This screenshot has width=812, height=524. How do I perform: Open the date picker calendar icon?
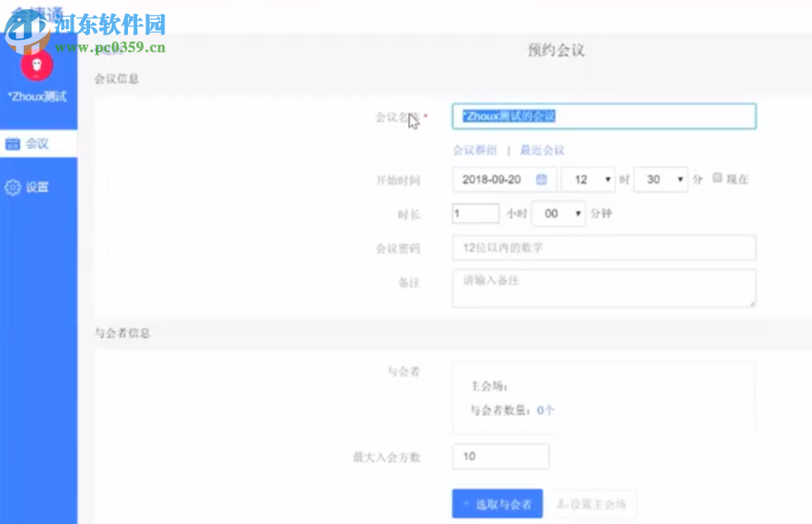pos(541,179)
